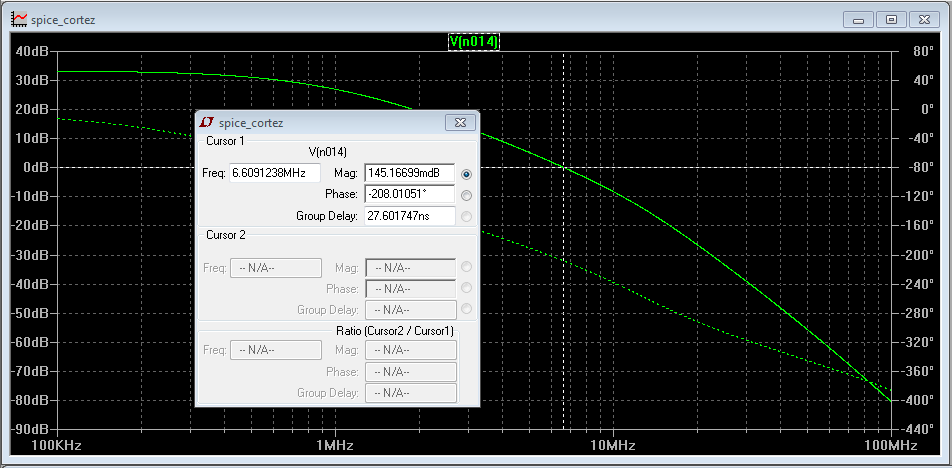Click the Cursor 1 Mag value field
This screenshot has width=952, height=468.
pyautogui.click(x=410, y=172)
